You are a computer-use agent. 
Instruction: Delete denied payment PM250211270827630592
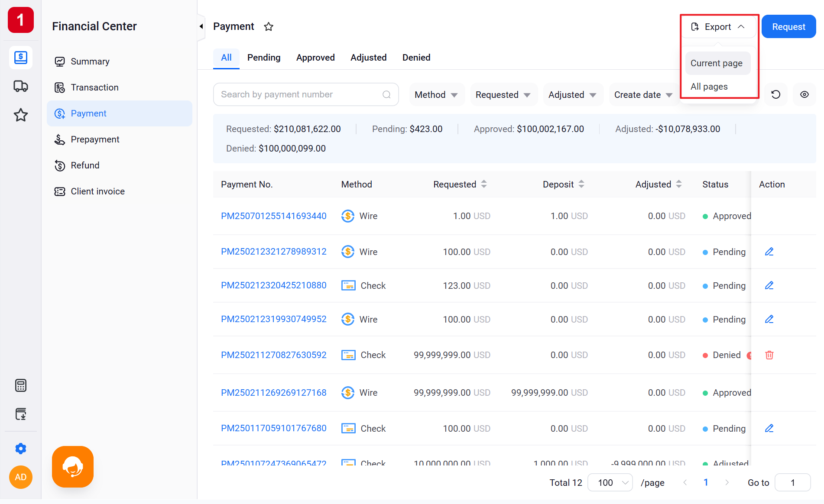click(x=769, y=355)
